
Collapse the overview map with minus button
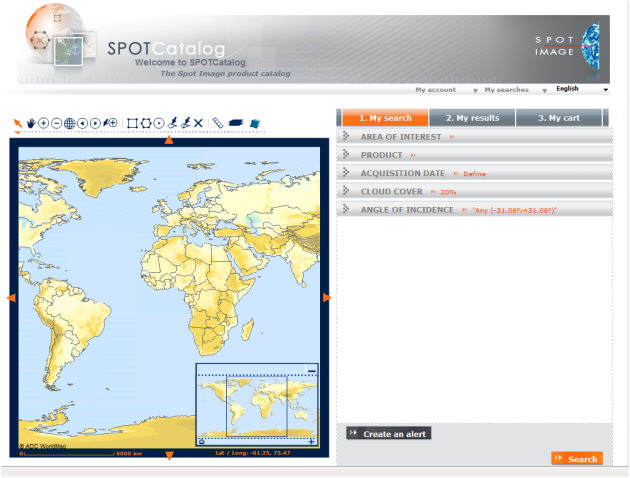tap(311, 370)
